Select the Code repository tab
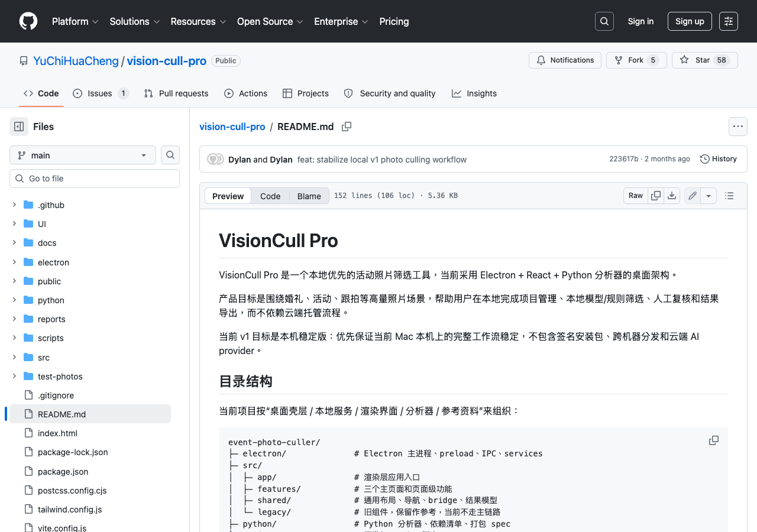 coord(41,93)
